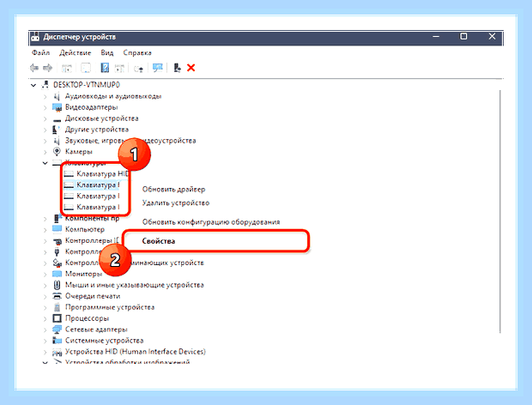Viewport: 532px width, 405px height.
Task: Click the Дисковые устройства drive icon
Action: [57, 119]
